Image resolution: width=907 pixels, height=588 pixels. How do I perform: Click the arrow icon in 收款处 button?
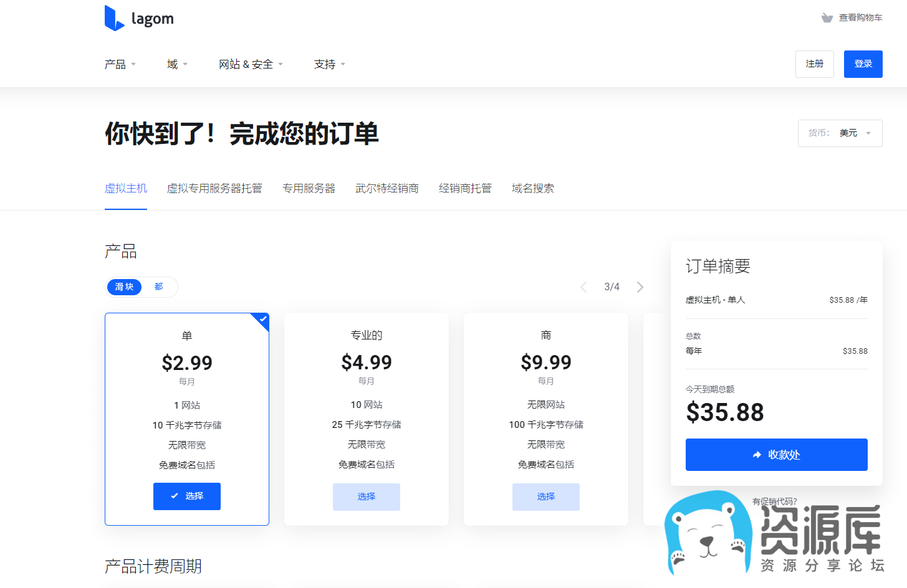coord(757,455)
